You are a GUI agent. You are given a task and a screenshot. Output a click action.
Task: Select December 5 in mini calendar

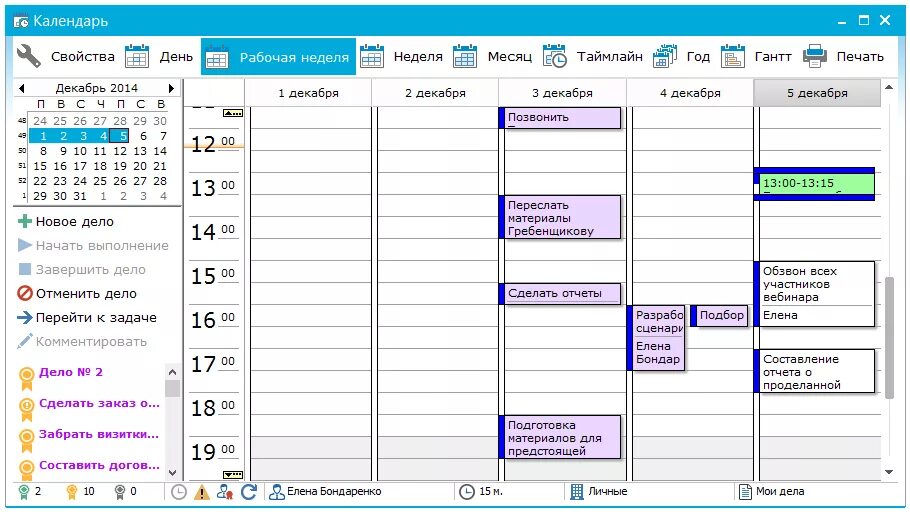(120, 136)
